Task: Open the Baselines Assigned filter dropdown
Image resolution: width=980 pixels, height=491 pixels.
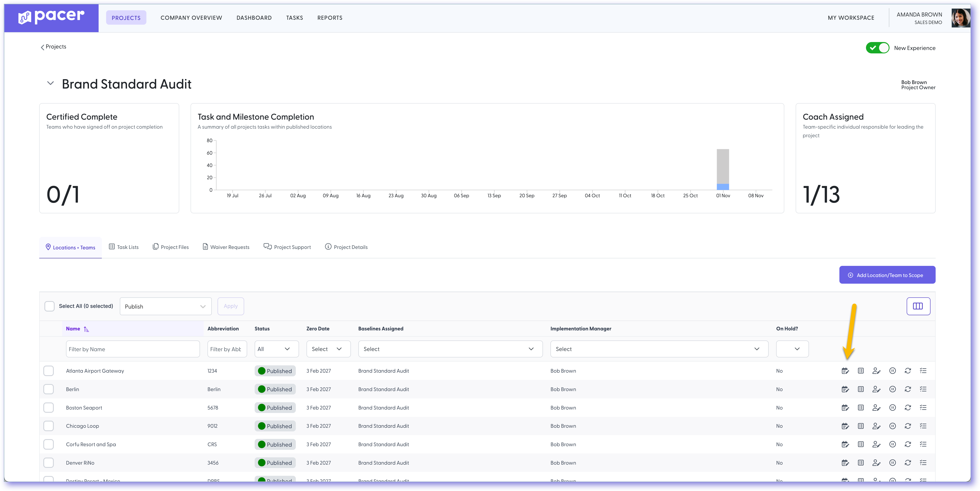Action: tap(450, 349)
